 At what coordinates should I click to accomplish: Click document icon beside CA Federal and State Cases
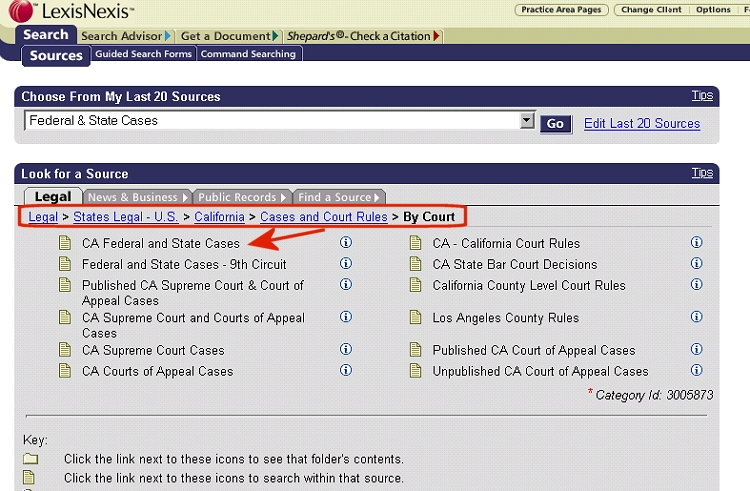(65, 243)
